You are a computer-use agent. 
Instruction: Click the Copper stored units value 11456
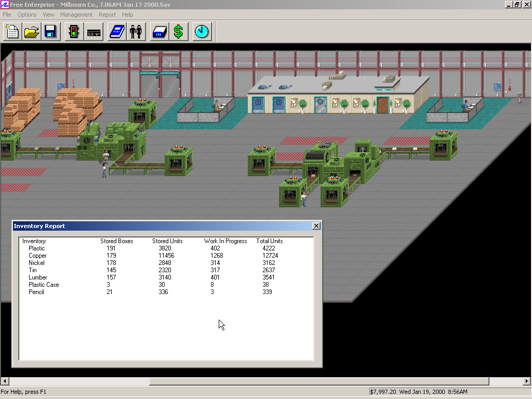166,256
